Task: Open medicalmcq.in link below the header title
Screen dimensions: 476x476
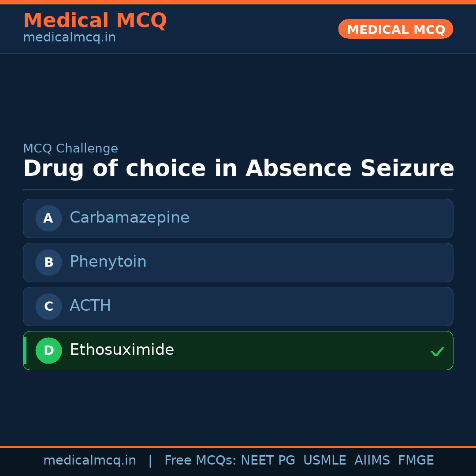Action: (69, 38)
